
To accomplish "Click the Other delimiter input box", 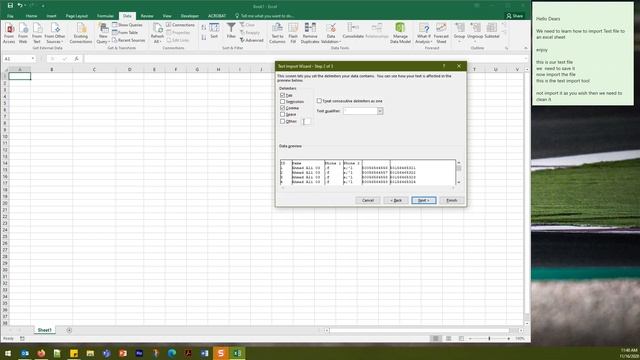I will pyautogui.click(x=307, y=121).
